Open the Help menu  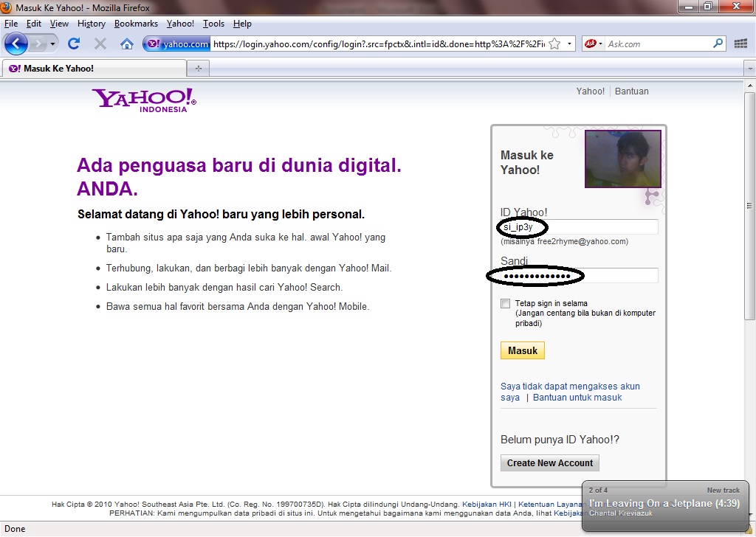242,24
